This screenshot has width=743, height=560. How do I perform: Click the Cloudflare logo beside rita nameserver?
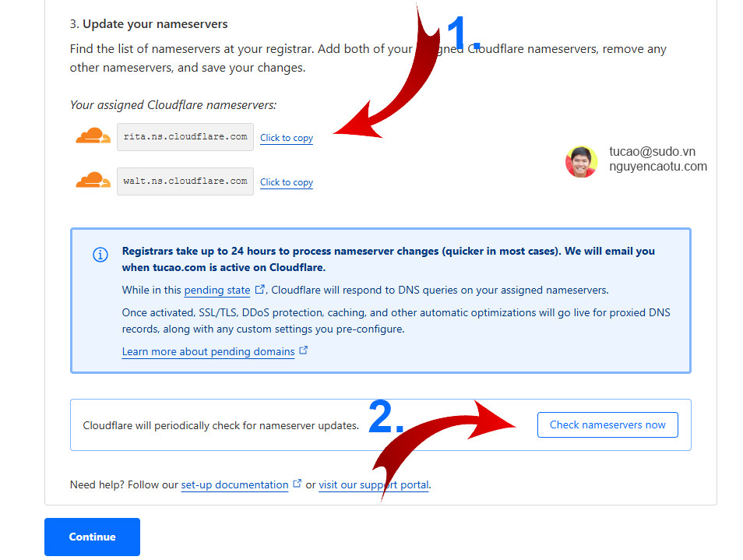[x=93, y=136]
